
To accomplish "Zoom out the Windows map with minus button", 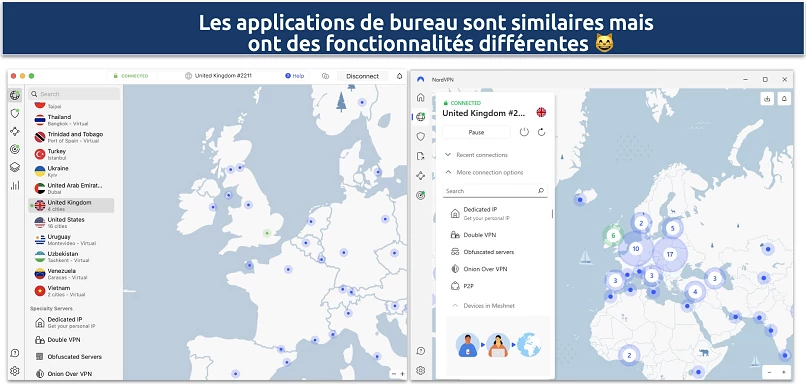I will point(769,372).
